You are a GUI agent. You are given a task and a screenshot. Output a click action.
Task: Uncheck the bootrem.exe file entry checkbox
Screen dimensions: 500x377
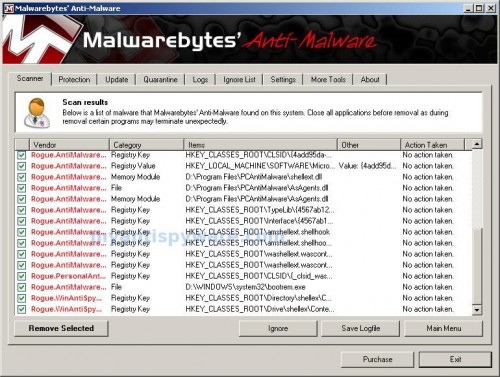click(22, 287)
